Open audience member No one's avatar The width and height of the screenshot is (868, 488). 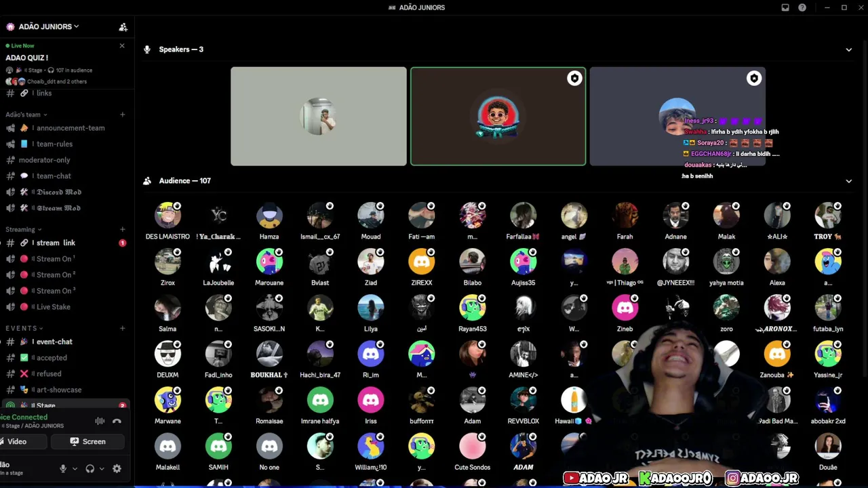[269, 447]
